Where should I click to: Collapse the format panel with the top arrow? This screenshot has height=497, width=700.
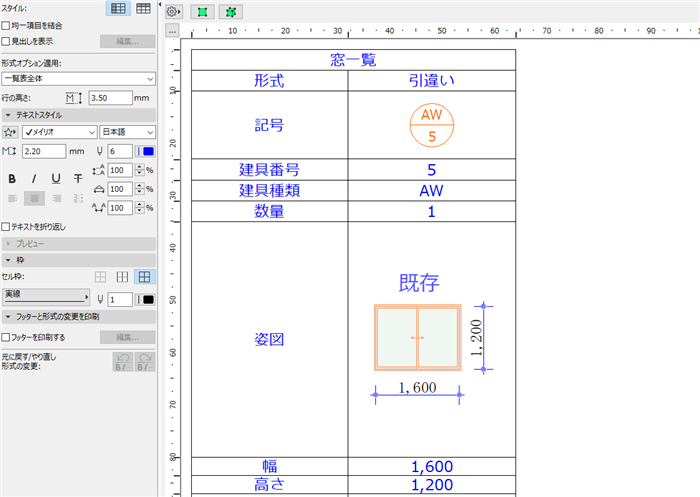click(x=160, y=4)
